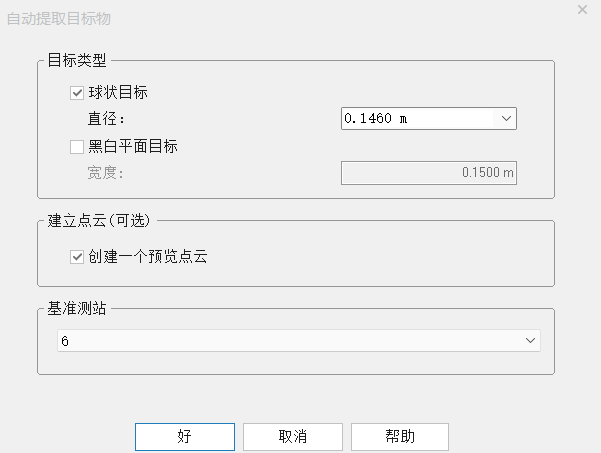Click the 直径: label
601x453 pixels.
(x=106, y=118)
